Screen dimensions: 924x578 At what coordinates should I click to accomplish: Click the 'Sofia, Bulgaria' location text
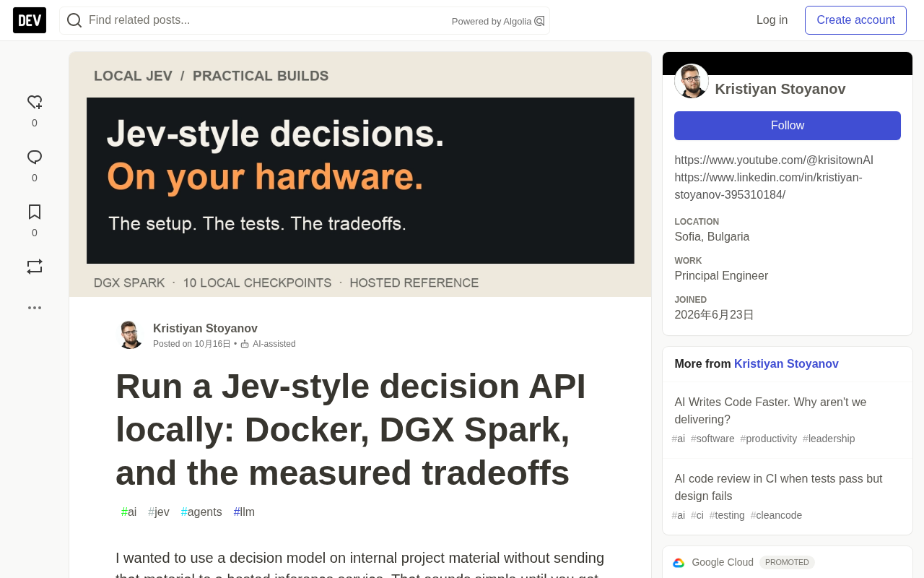click(712, 236)
